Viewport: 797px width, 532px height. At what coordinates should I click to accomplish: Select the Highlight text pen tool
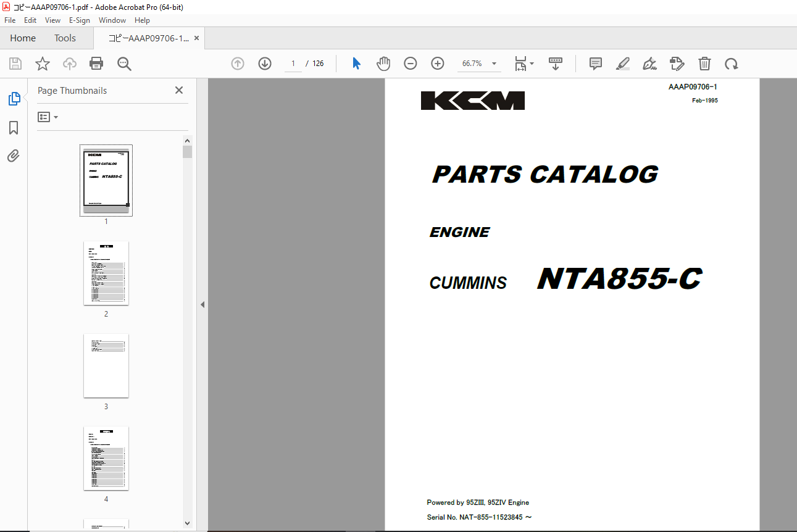pyautogui.click(x=623, y=64)
